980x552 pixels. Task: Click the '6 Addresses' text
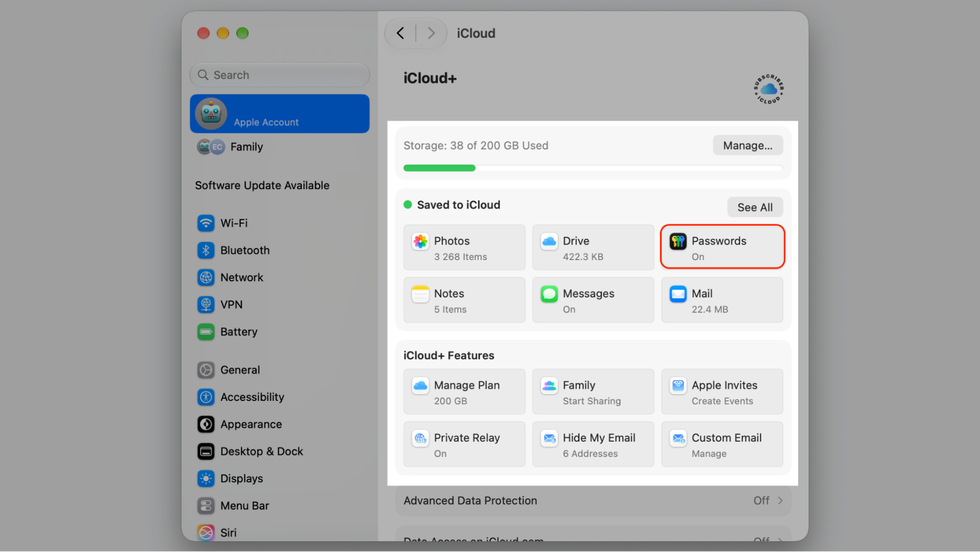point(590,454)
